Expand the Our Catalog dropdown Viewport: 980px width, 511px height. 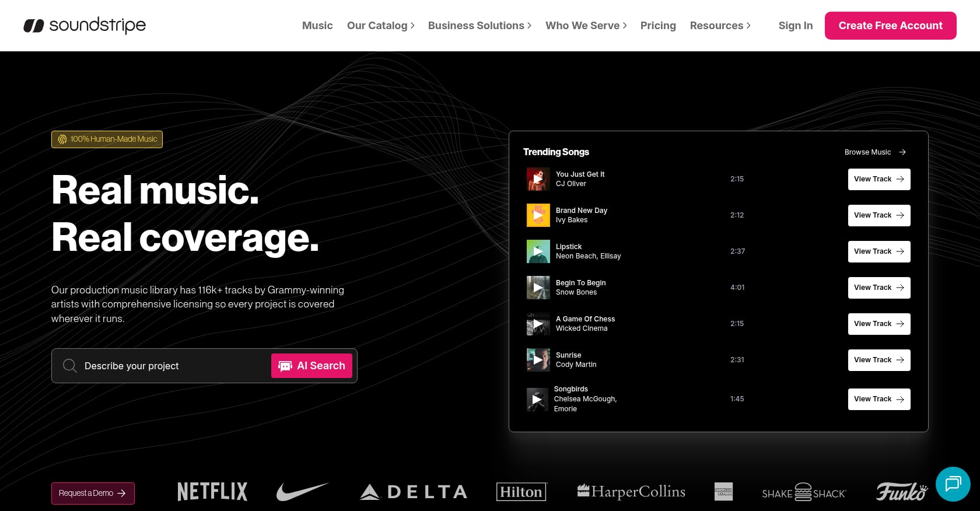(x=380, y=26)
